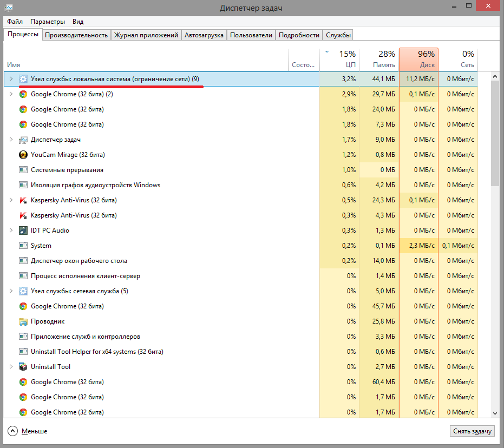
Task: Click icon of Приложение служб и контроллеров
Action: tap(23, 337)
